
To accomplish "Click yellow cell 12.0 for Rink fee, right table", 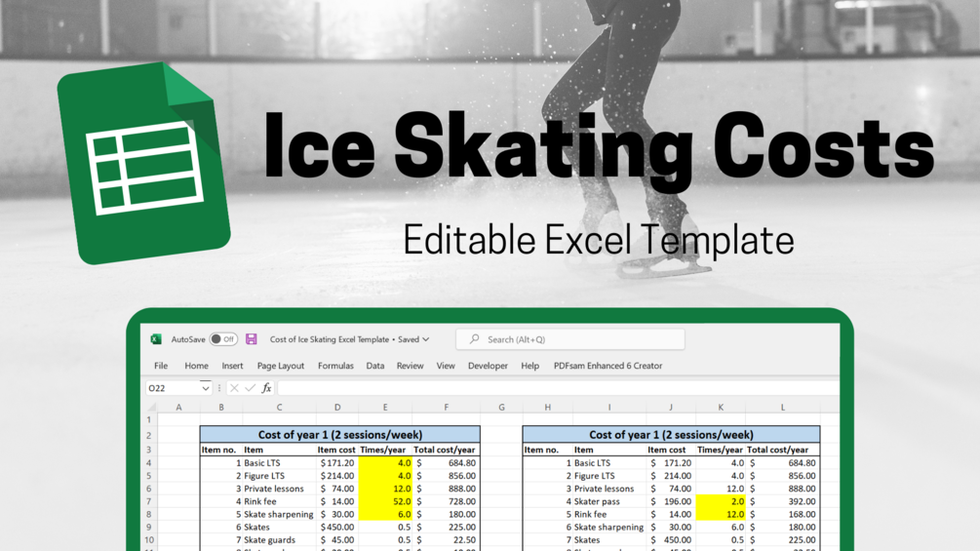I will pyautogui.click(x=721, y=514).
